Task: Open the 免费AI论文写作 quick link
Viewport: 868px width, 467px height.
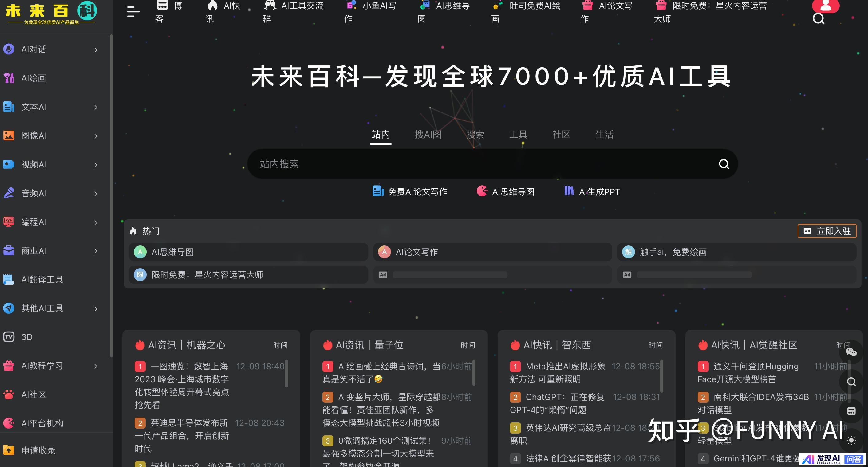Action: [x=410, y=192]
